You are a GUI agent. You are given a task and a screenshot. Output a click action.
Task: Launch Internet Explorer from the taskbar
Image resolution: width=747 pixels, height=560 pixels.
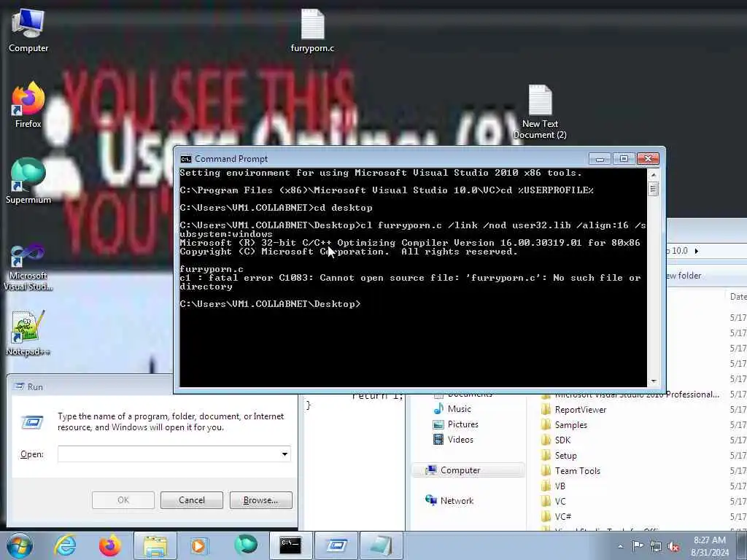tap(65, 545)
